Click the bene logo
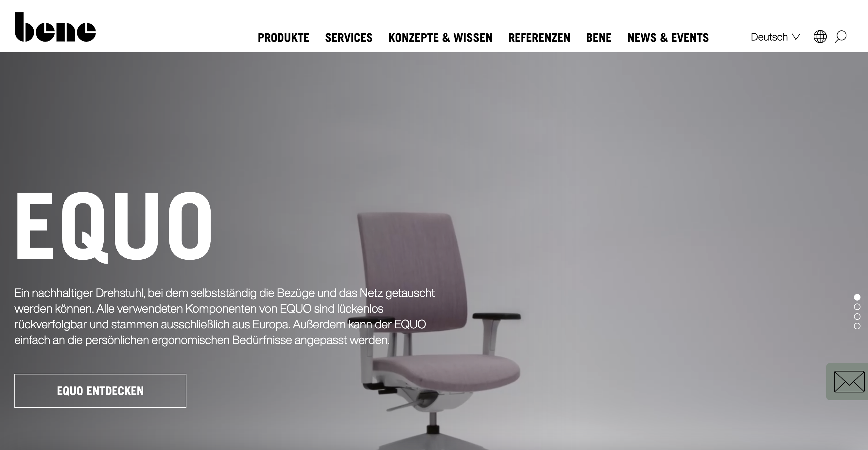Image resolution: width=868 pixels, height=450 pixels. pos(55,27)
